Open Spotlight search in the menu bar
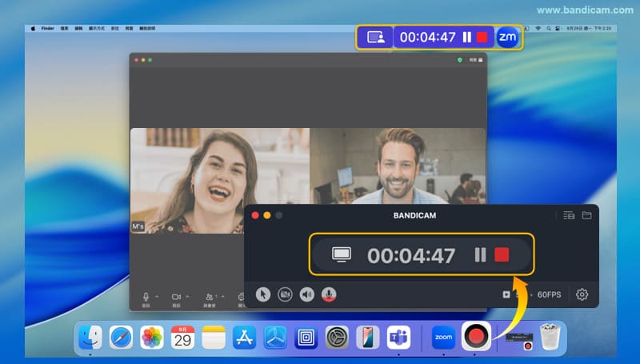The height and width of the screenshot is (364, 640). click(549, 29)
